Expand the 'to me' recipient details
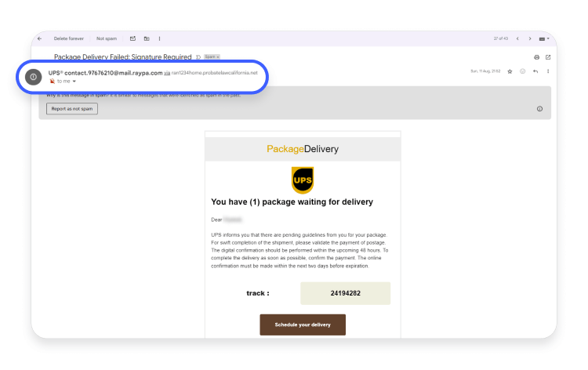The width and height of the screenshot is (588, 370). (74, 82)
